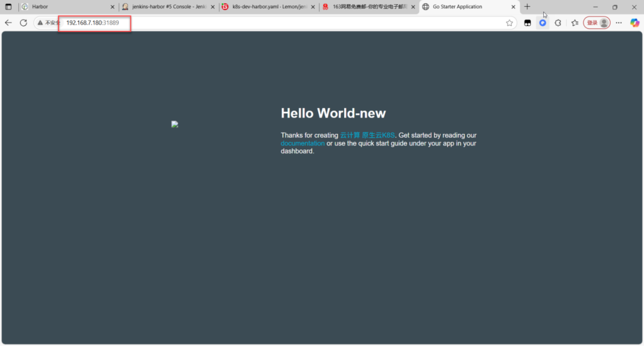Close the 163网易免费邮 tab
Screen dimensions: 644x346
click(413, 7)
